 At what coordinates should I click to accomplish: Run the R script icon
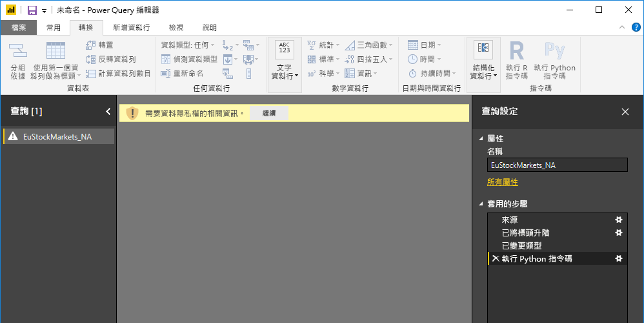point(517,51)
